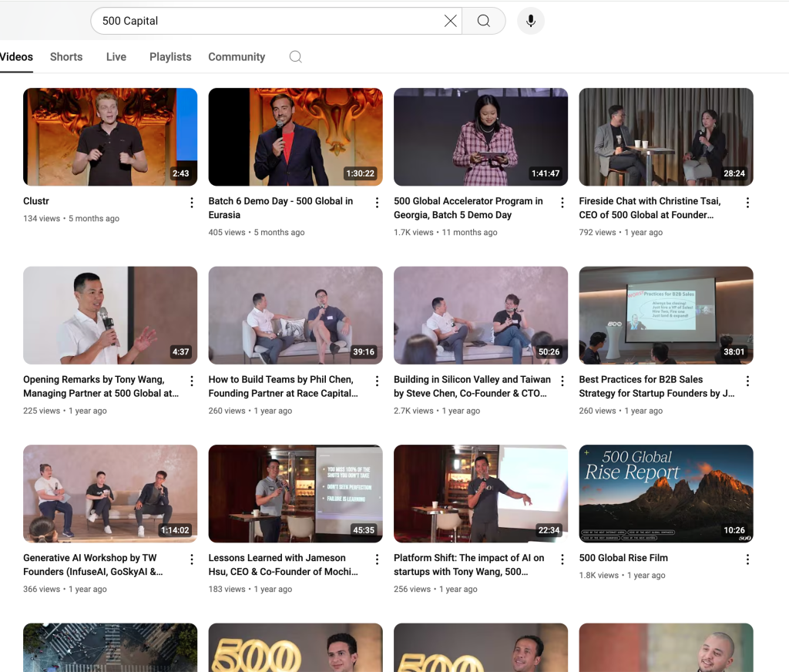Clear the search box text with X
Viewport: 789px width, 672px height.
click(x=451, y=21)
